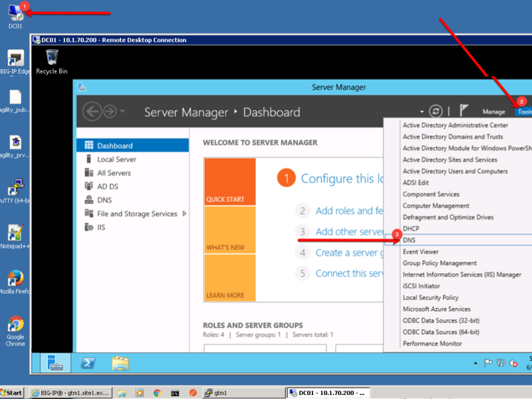This screenshot has height=399, width=532.
Task: Open the Tools menu
Action: pos(524,112)
